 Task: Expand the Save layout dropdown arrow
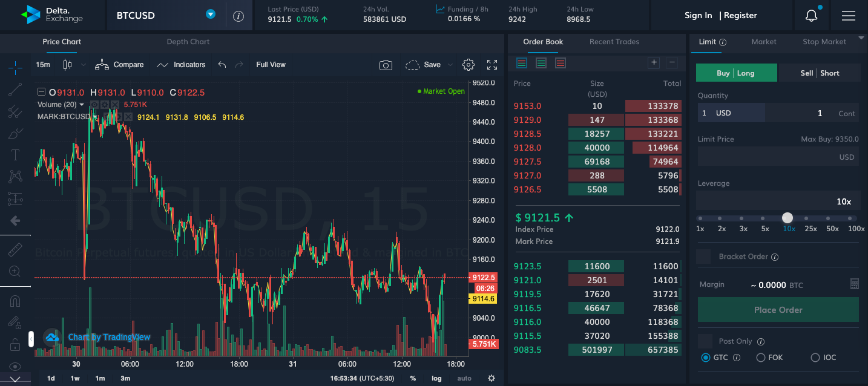tap(450, 65)
